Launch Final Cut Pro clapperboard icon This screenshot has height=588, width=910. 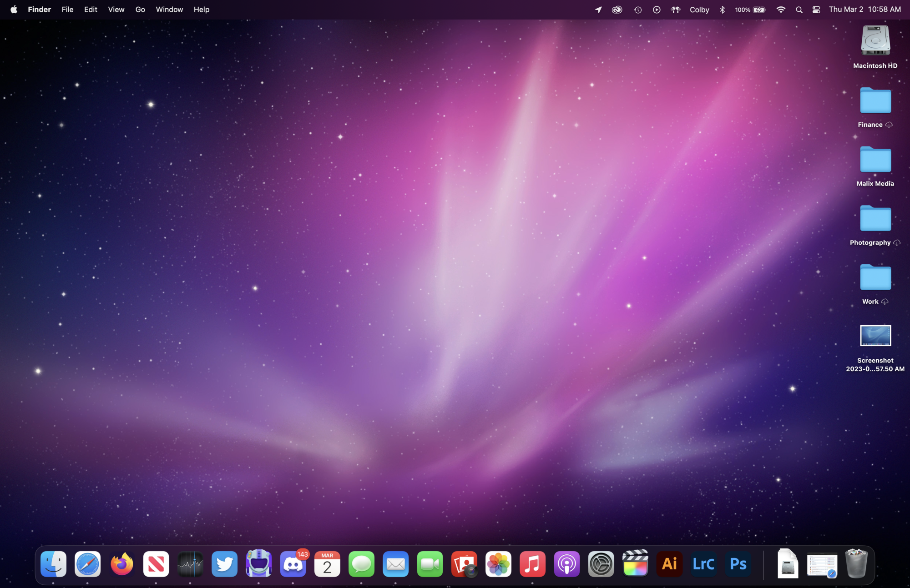pyautogui.click(x=635, y=564)
